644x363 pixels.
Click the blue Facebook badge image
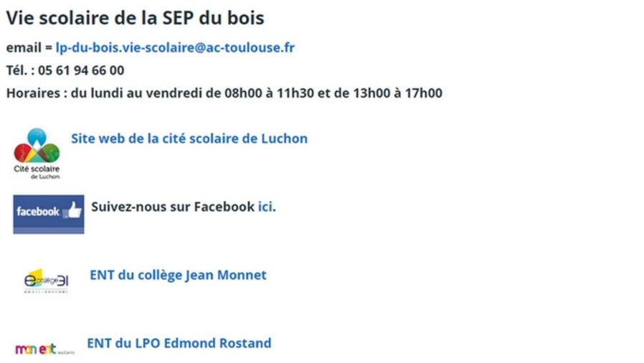coord(48,212)
